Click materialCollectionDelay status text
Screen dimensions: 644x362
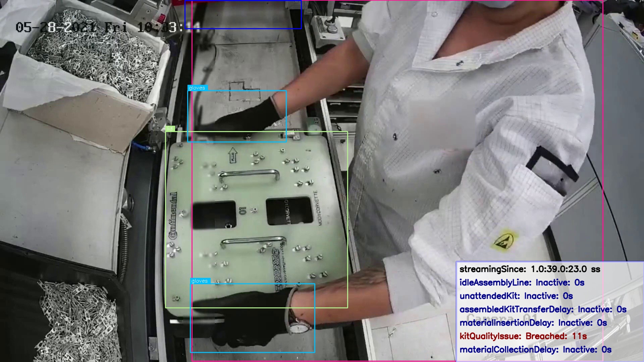click(x=535, y=350)
